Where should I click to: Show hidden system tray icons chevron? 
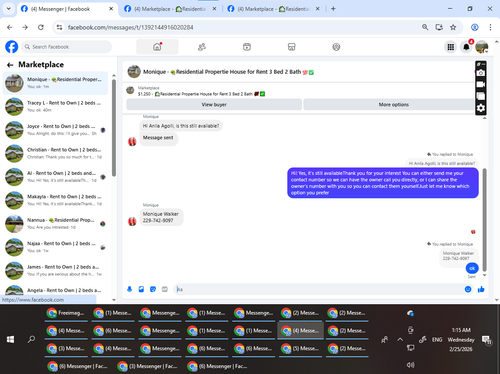point(400,340)
